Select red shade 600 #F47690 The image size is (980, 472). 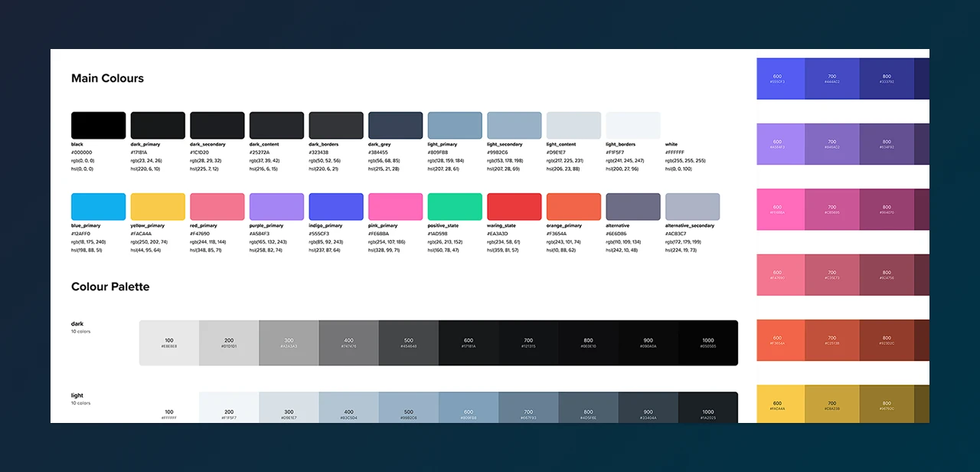(781, 275)
